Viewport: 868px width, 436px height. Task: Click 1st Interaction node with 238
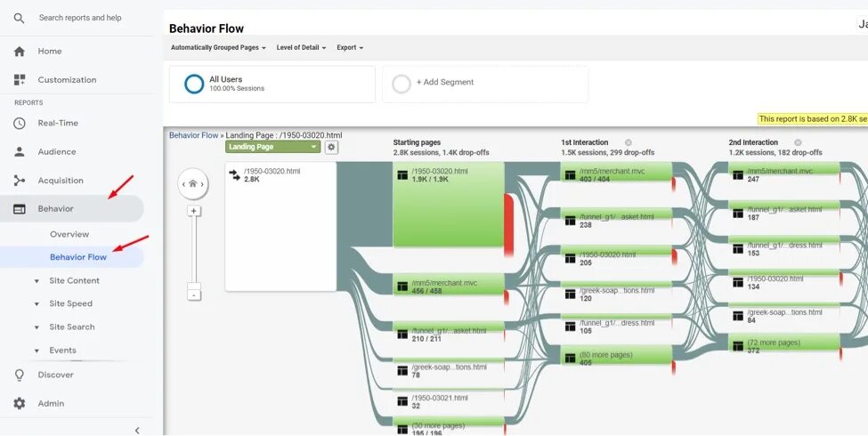tap(616, 218)
